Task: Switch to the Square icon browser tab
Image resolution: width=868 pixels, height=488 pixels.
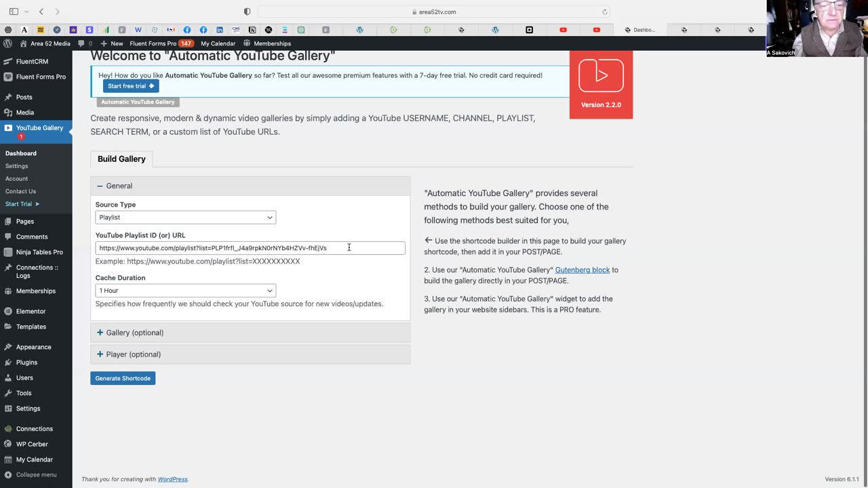Action: [x=529, y=30]
